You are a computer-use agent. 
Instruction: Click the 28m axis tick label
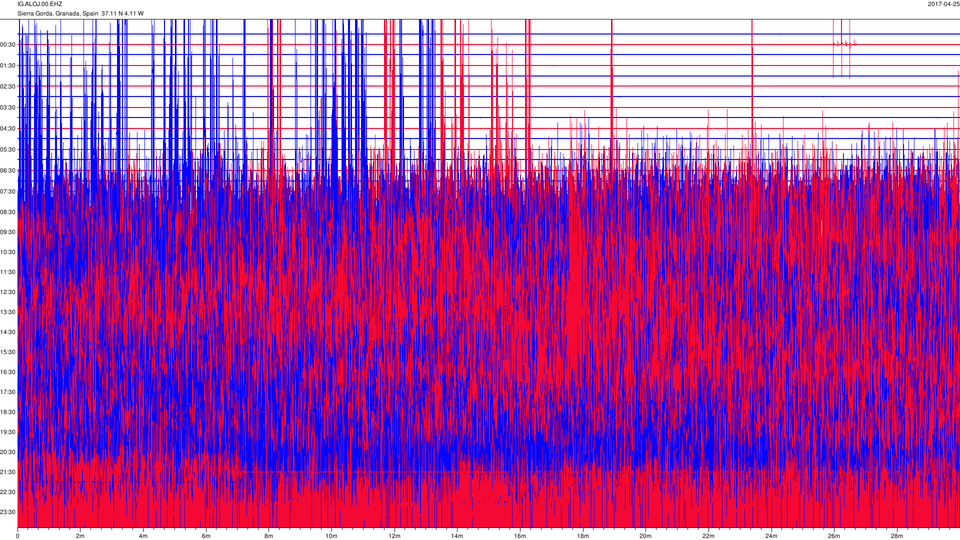click(x=896, y=536)
